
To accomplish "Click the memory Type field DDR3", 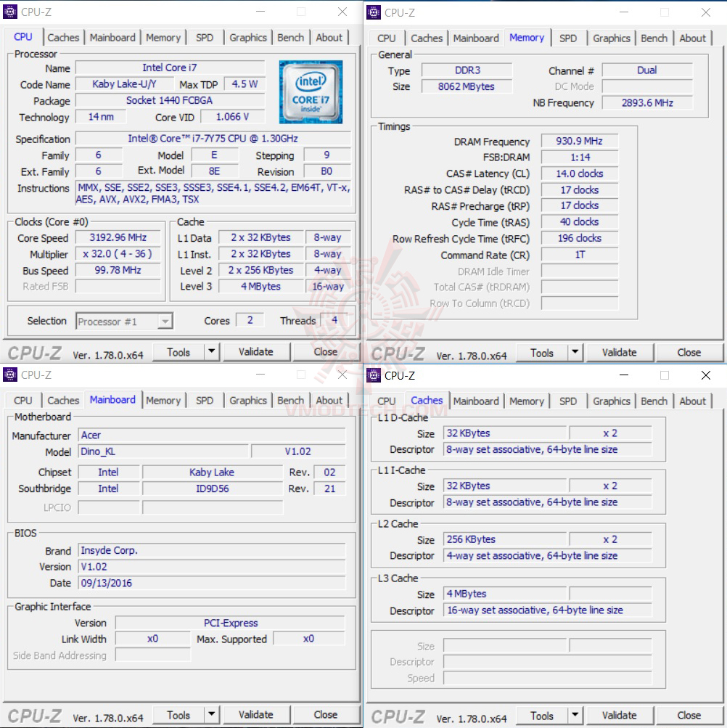I will click(467, 70).
